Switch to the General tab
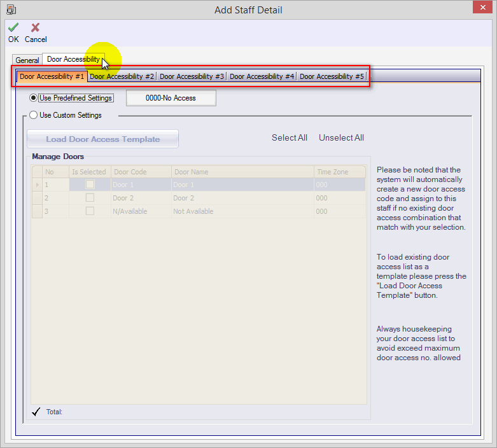 pos(27,60)
